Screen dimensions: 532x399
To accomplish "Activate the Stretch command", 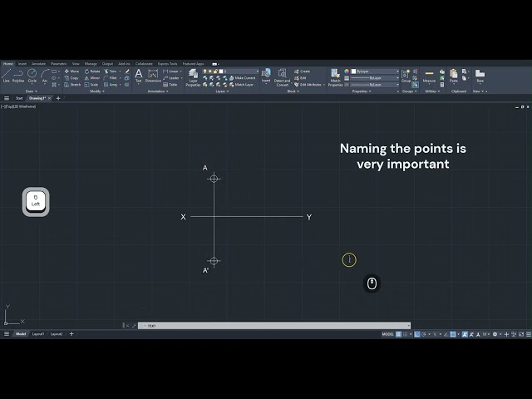I will point(72,85).
